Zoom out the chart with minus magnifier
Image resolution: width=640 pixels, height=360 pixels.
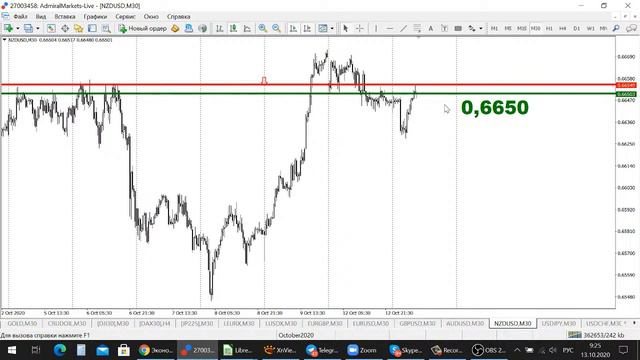coord(276,28)
